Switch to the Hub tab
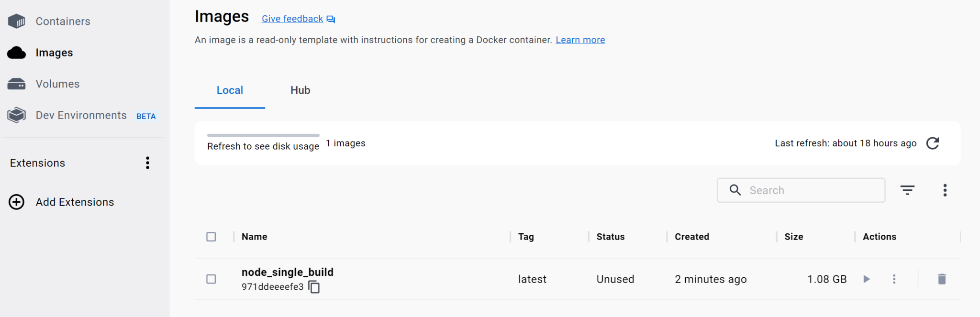Screen dimensions: 980x317 click(x=300, y=90)
